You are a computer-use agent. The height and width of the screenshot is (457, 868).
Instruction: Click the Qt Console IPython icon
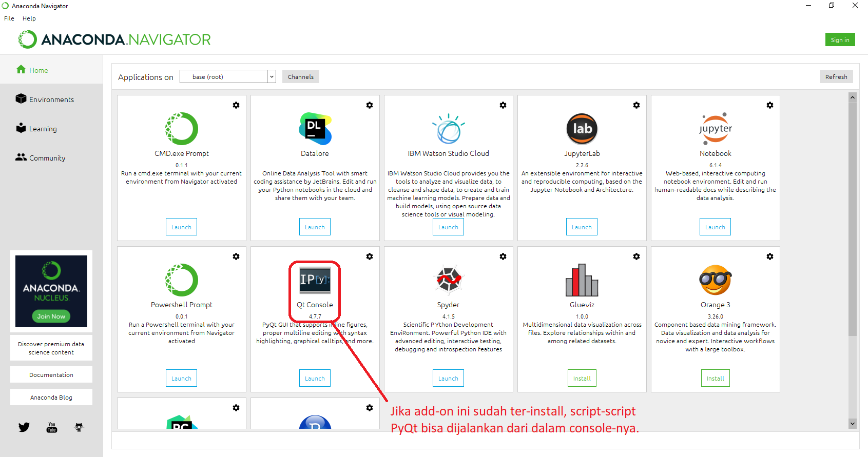[315, 280]
